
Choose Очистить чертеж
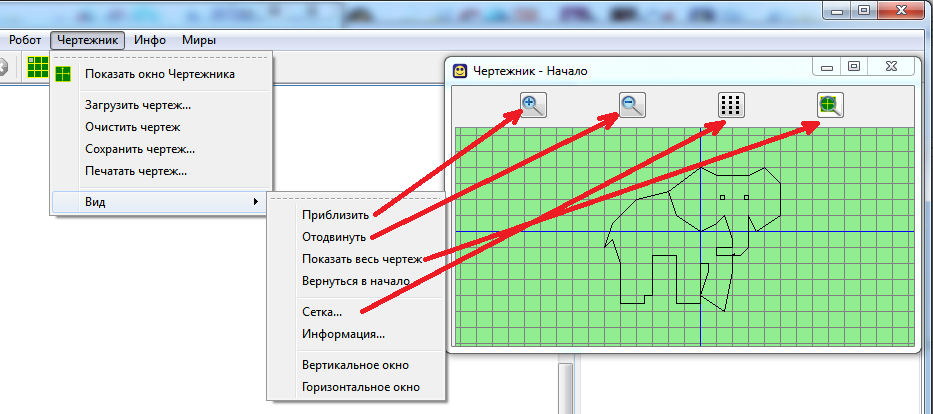click(x=161, y=127)
